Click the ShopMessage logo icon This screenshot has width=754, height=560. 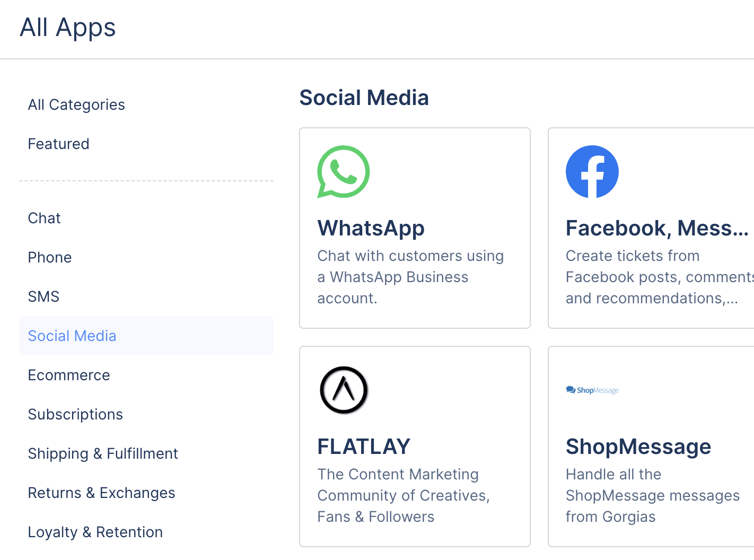click(x=592, y=390)
